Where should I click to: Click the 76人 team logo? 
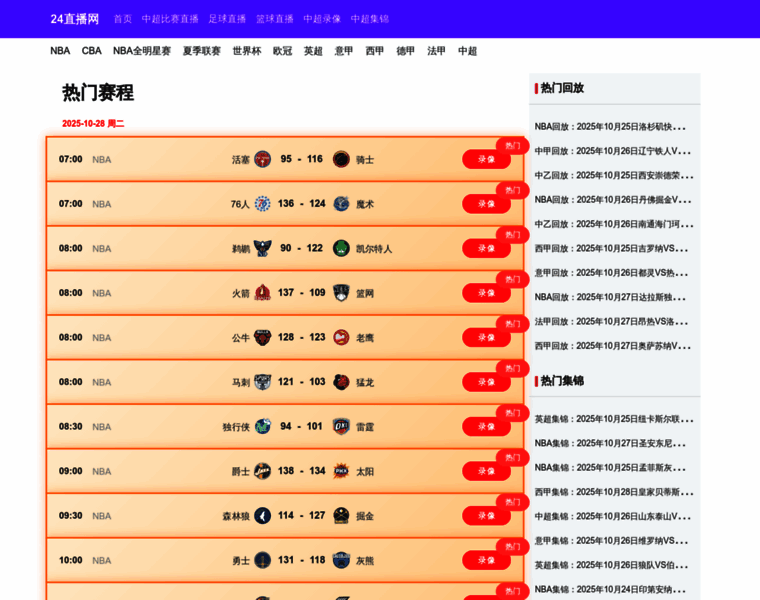[262, 204]
